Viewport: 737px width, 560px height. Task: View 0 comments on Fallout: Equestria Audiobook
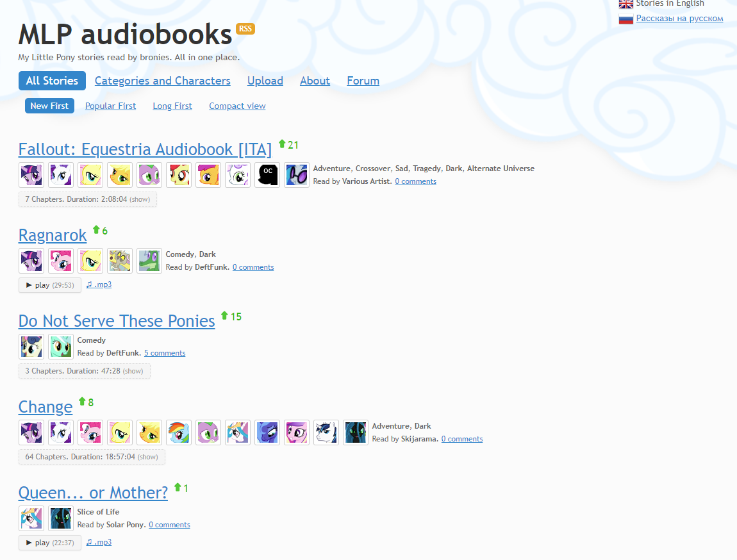[x=415, y=181]
